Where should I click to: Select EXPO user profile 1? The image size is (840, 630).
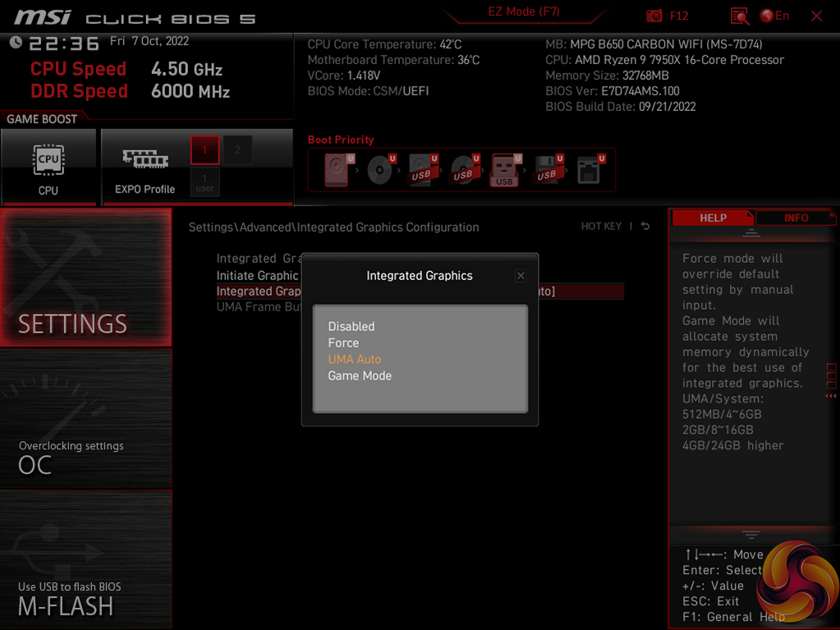[x=204, y=182]
